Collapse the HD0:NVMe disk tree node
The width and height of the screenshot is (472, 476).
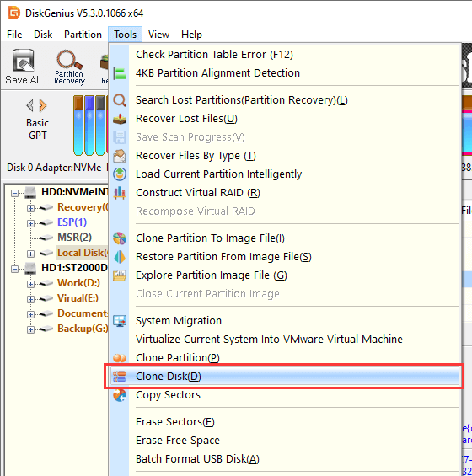tap(14, 193)
